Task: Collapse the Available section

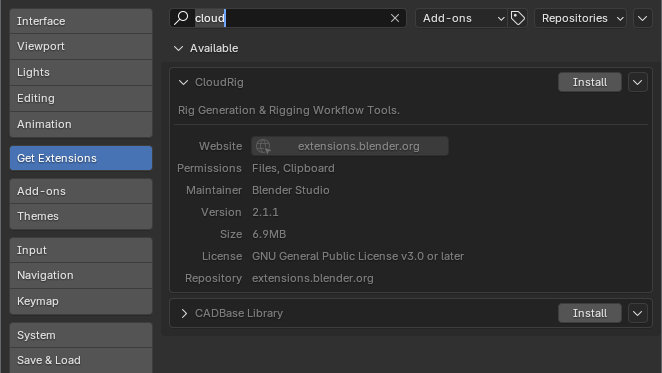Action: click(178, 48)
